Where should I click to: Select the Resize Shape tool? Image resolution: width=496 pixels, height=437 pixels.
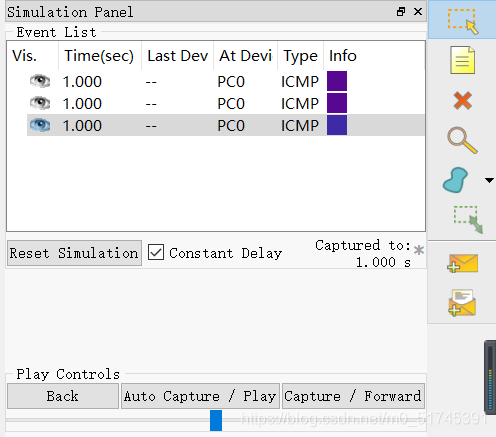[468, 220]
